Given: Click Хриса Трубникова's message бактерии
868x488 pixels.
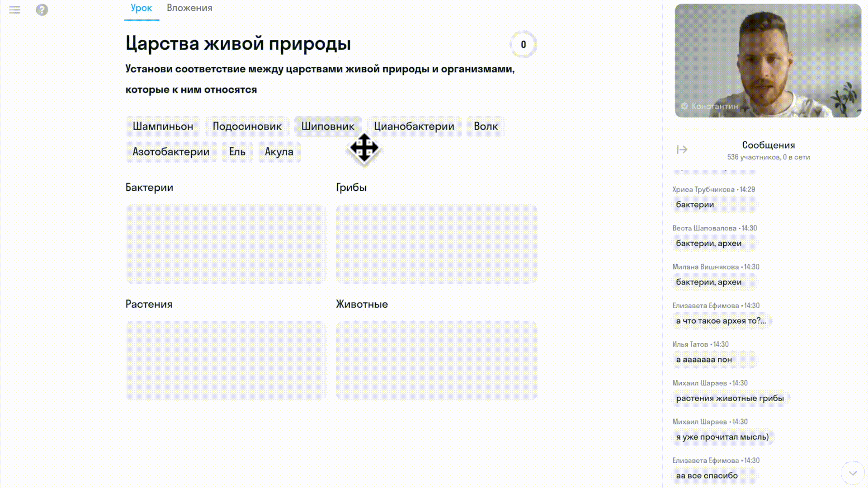Looking at the screenshot, I should (x=714, y=205).
